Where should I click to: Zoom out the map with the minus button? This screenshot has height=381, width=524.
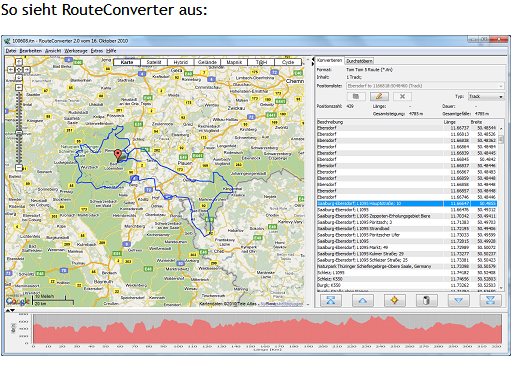19,168
